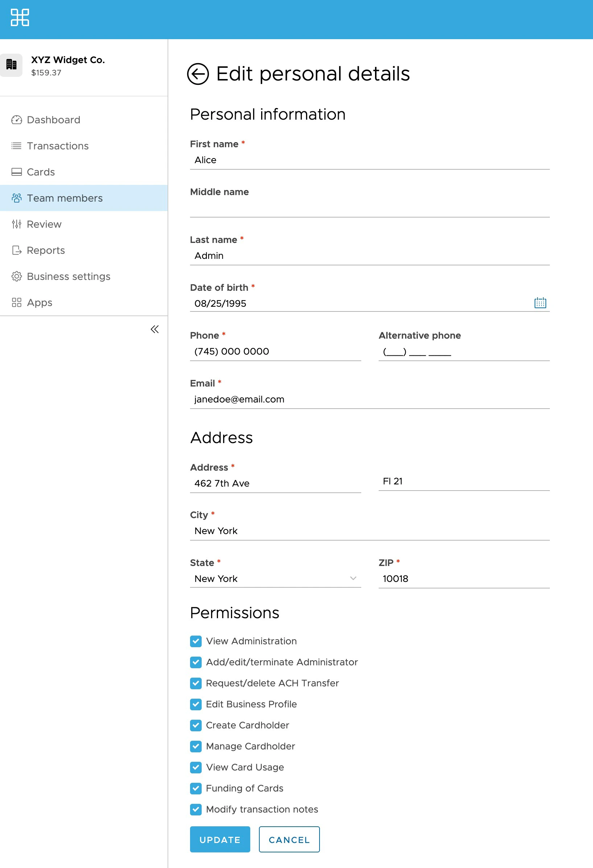Viewport: 593px width, 868px height.
Task: Click the Last name field containing Admin
Action: (x=370, y=256)
